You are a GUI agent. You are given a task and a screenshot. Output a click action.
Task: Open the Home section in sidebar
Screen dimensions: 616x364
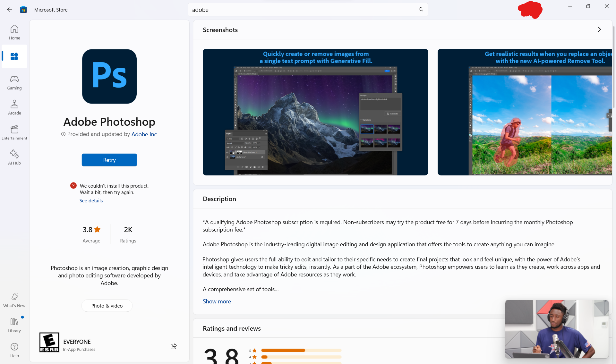click(x=14, y=32)
